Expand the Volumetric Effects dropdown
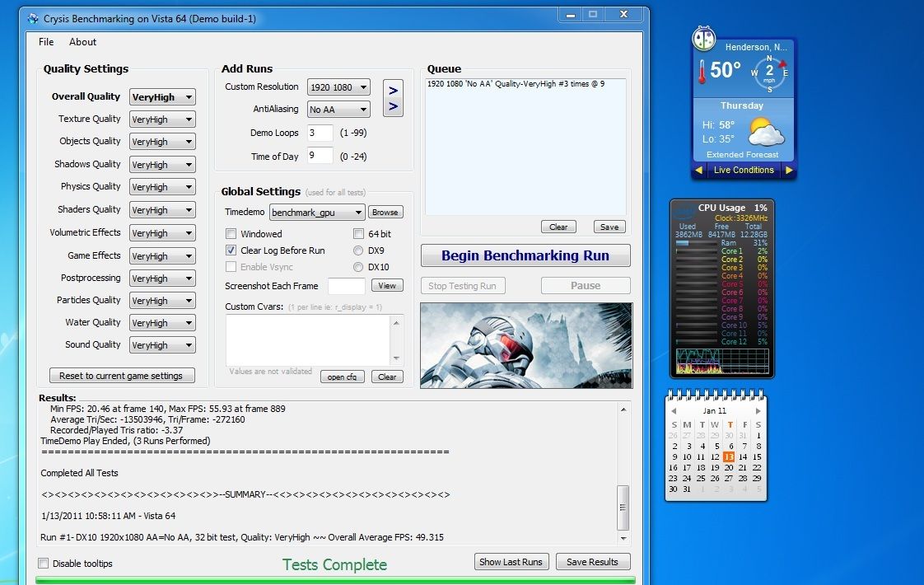 pyautogui.click(x=162, y=233)
